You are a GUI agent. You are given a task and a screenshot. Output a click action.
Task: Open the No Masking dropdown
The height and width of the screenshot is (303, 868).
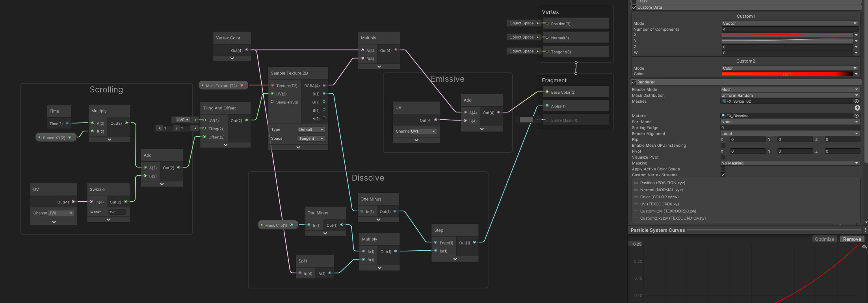tap(790, 163)
